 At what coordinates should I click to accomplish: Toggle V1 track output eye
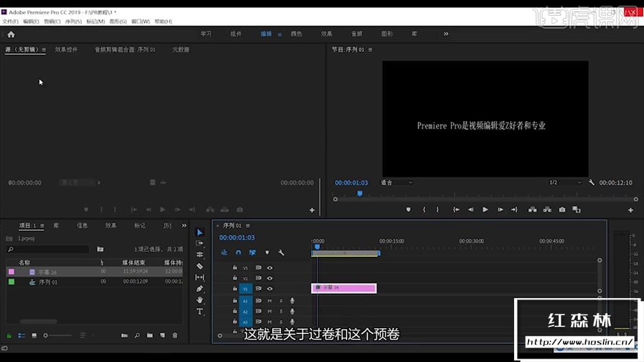click(x=270, y=289)
